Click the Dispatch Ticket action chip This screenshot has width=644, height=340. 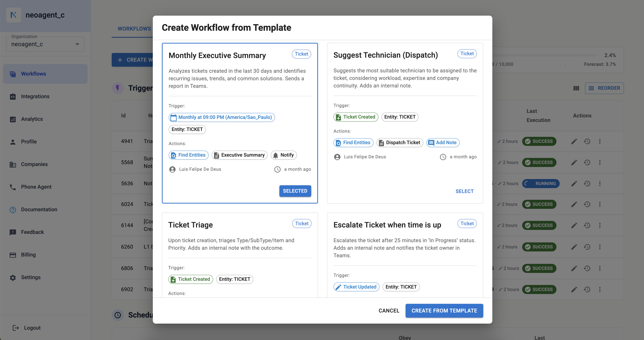[400, 143]
